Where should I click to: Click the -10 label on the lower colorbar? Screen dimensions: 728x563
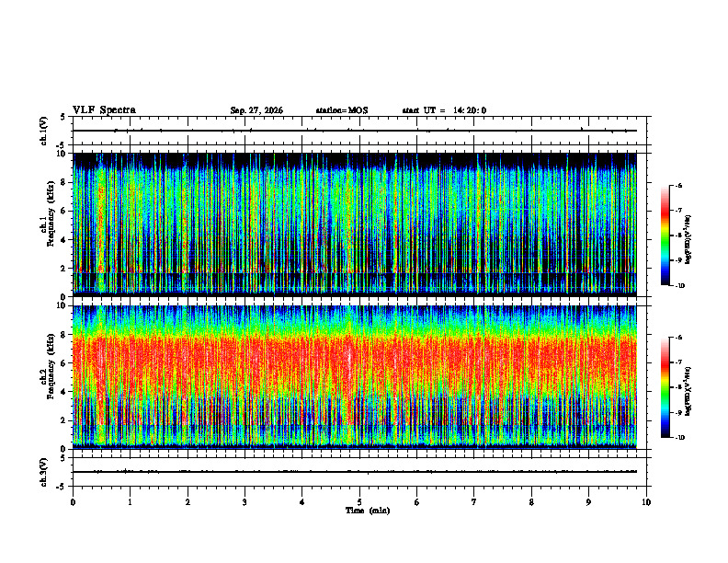pos(679,438)
